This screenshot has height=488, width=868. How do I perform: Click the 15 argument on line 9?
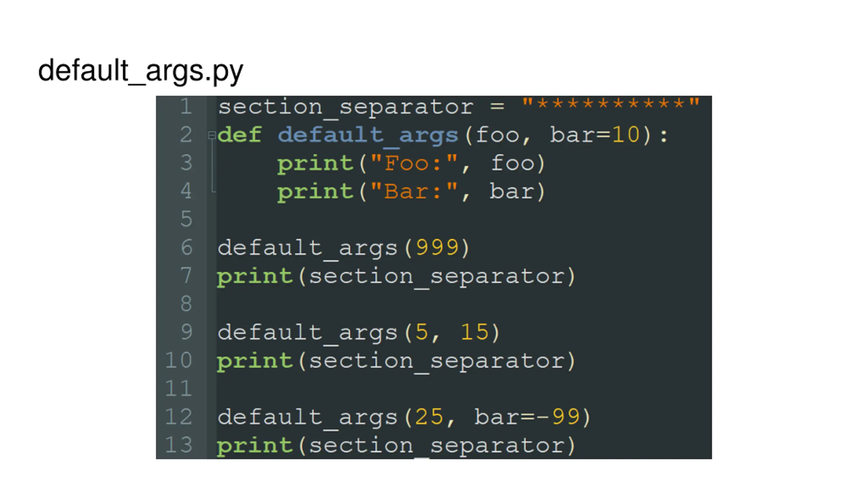(x=474, y=332)
